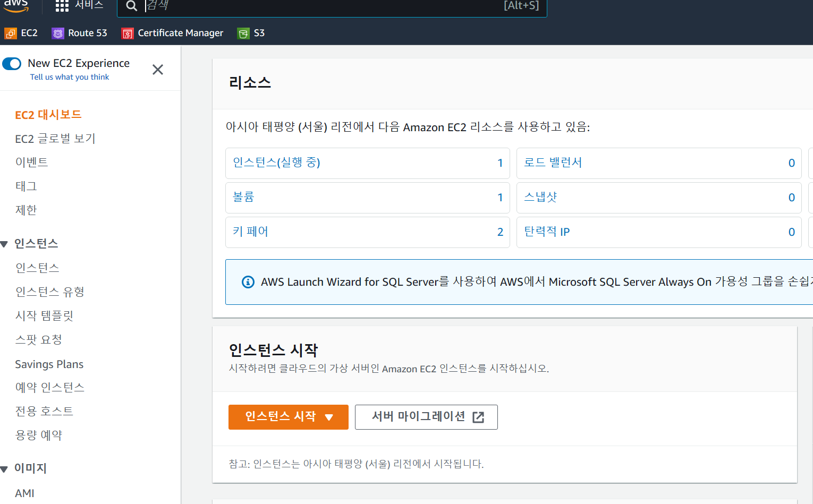Click the 리소스 panel heading
The image size is (813, 504).
(250, 83)
